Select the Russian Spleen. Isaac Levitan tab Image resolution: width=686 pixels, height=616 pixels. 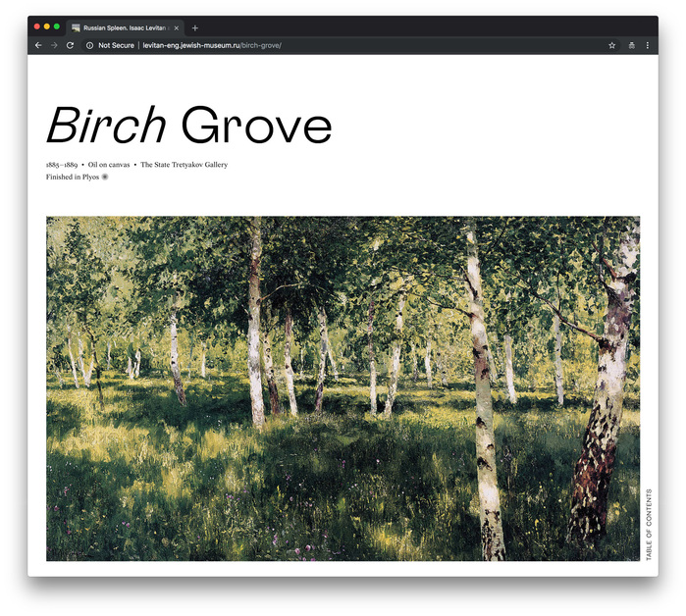pyautogui.click(x=126, y=28)
